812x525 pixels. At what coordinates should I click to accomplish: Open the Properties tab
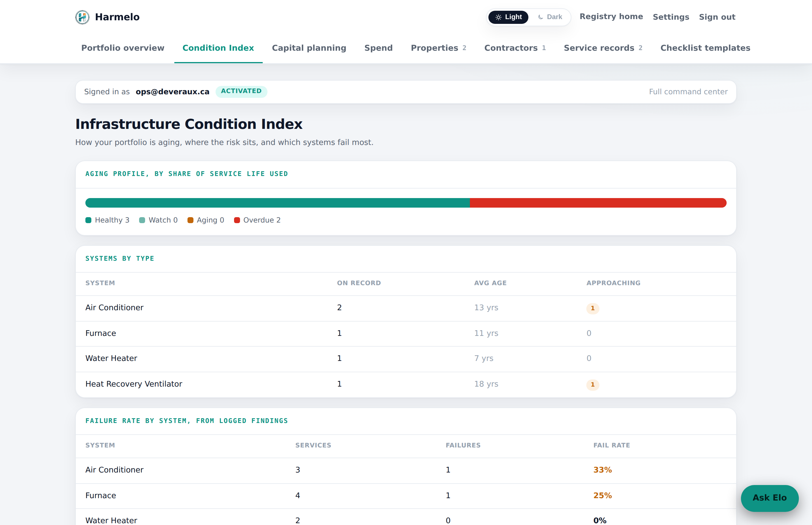click(x=439, y=48)
